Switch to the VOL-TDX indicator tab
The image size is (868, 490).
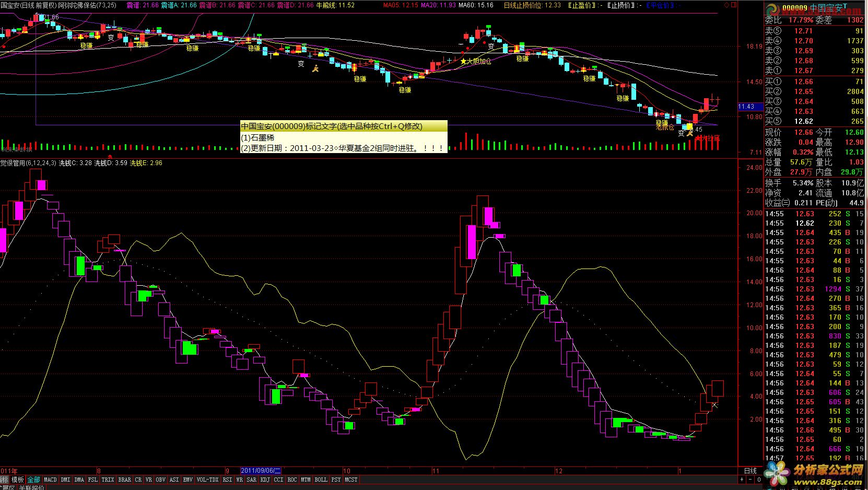pyautogui.click(x=208, y=480)
